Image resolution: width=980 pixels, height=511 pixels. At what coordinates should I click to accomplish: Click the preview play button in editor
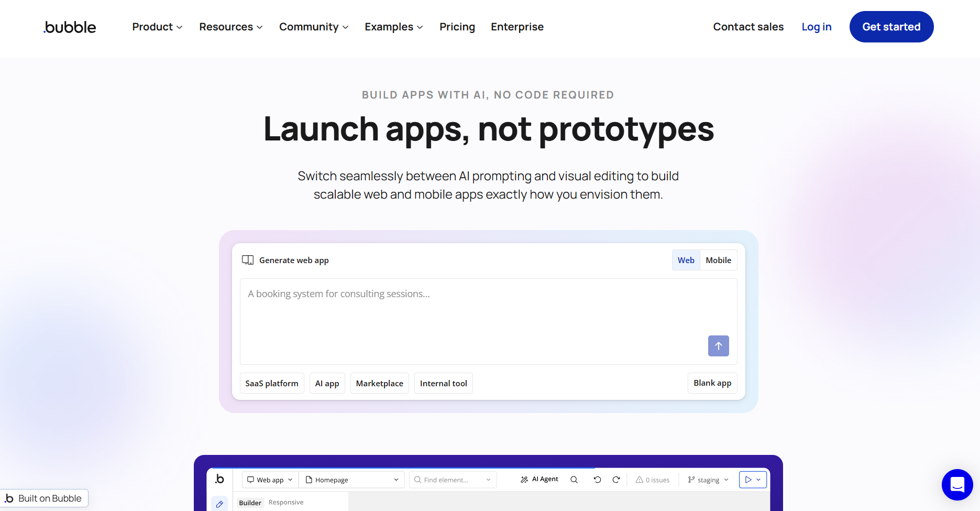[748, 480]
